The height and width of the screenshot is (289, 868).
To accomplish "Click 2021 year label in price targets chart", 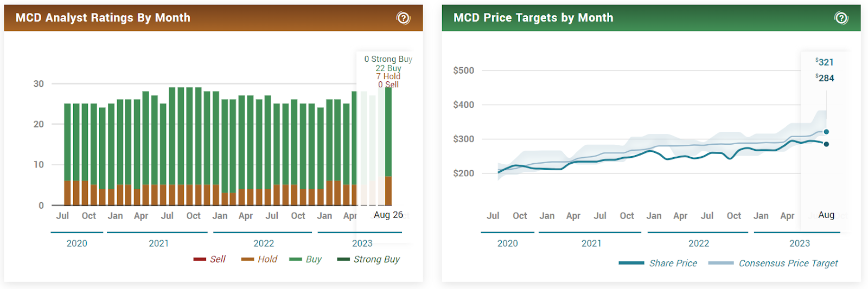I will pyautogui.click(x=591, y=243).
